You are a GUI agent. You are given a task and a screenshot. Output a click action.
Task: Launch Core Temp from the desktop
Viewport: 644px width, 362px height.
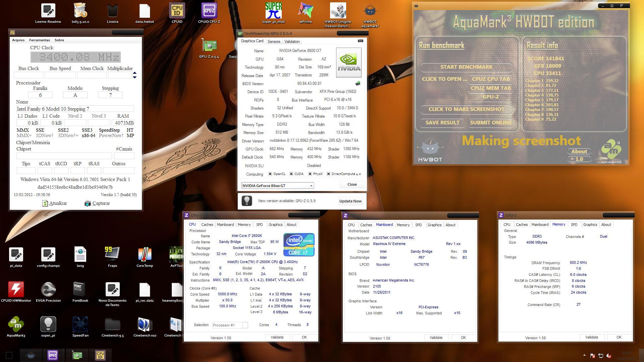coord(145,257)
